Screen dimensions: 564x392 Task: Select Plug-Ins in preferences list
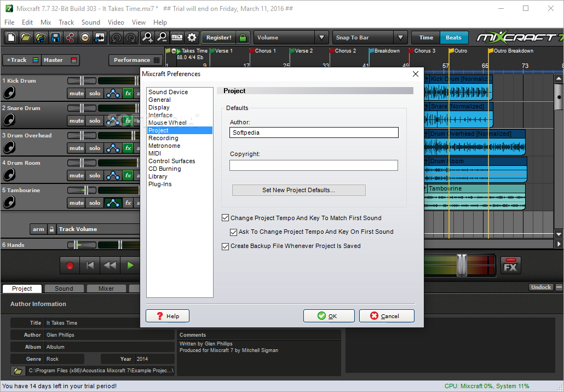pos(160,184)
